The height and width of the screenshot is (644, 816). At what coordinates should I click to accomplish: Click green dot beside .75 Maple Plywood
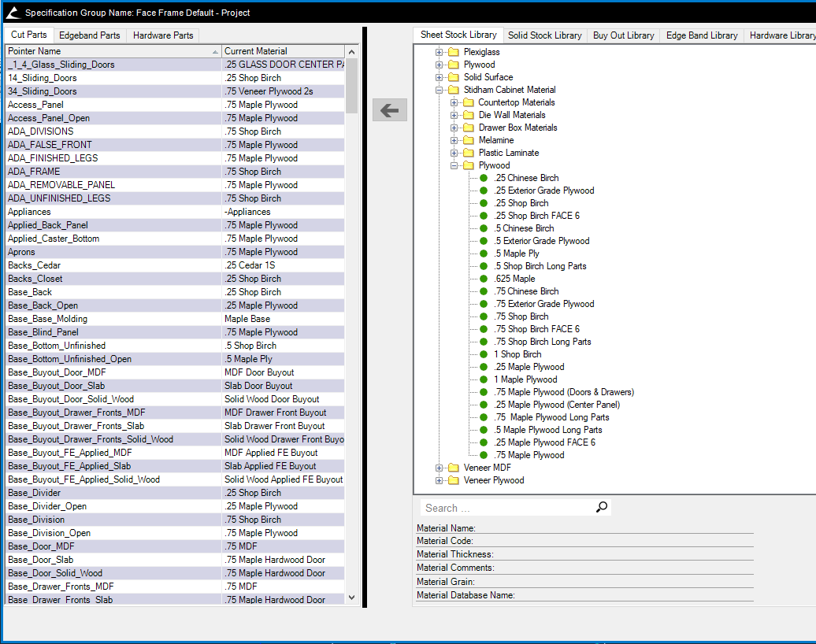pyautogui.click(x=484, y=455)
